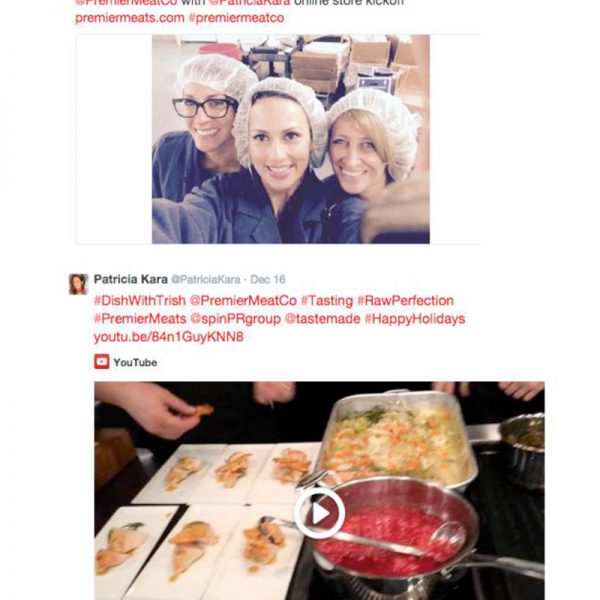
Task: Click the #DishWithTrish hashtag
Action: click(x=140, y=301)
